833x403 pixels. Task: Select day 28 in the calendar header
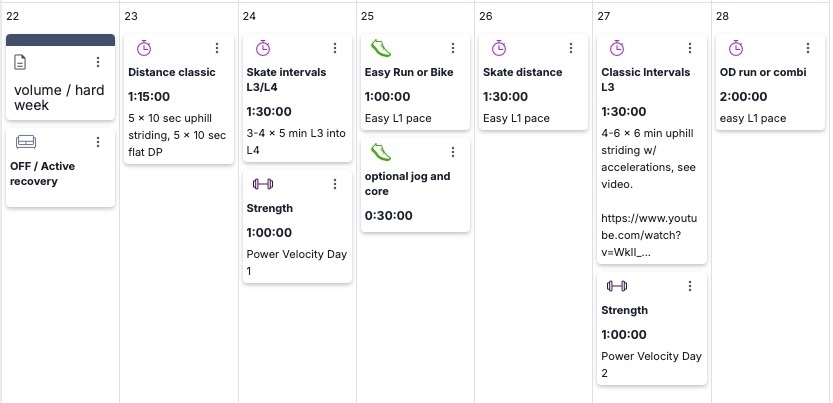[723, 16]
